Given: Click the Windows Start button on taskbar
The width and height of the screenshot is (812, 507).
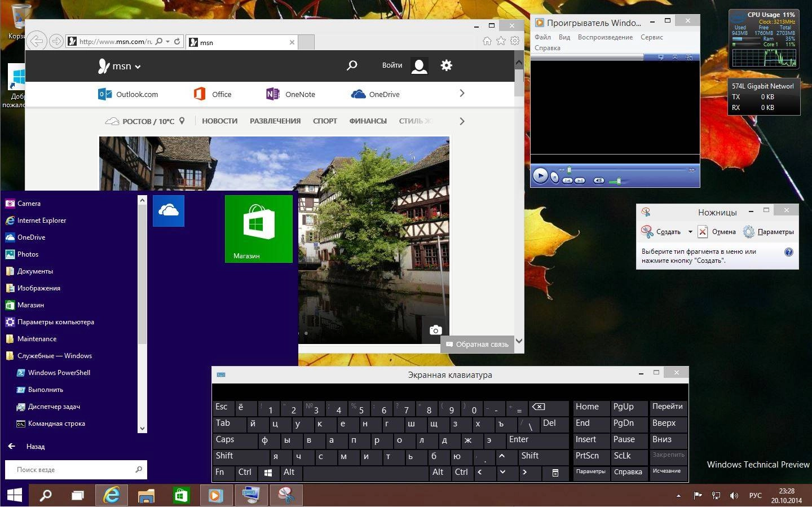Looking at the screenshot, I should click(14, 495).
